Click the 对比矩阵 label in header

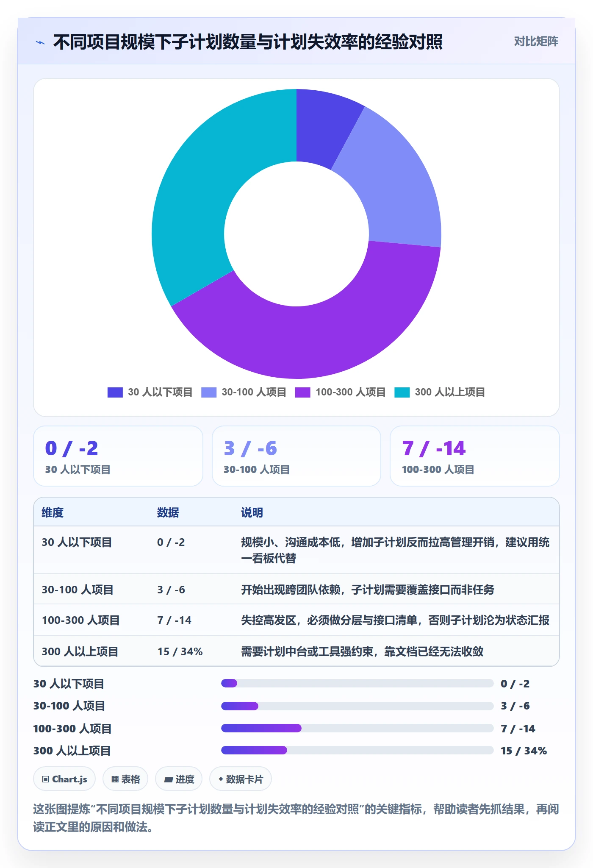[536, 42]
